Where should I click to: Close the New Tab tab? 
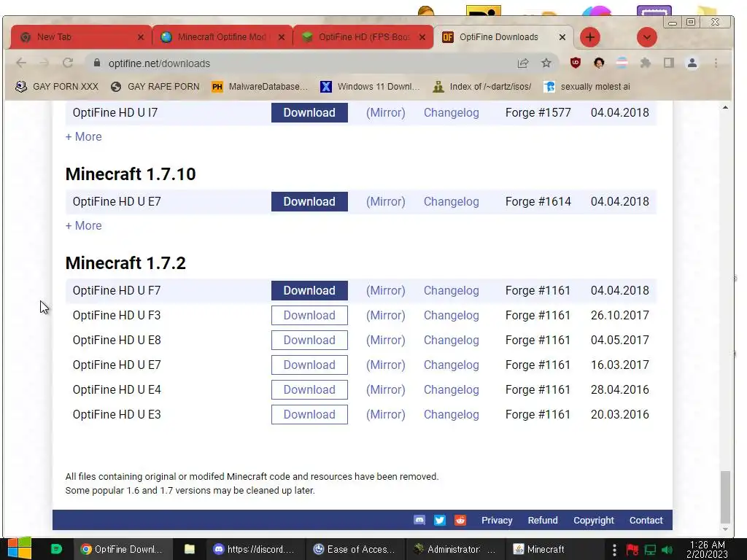tap(141, 37)
